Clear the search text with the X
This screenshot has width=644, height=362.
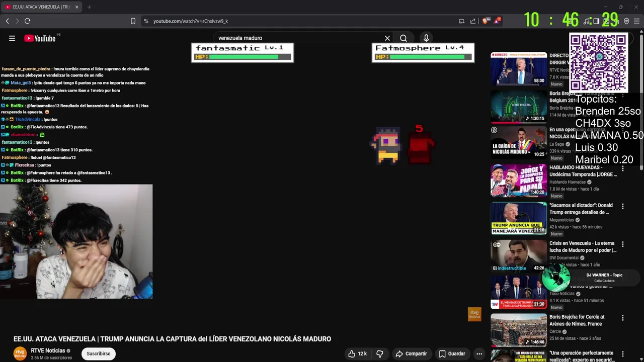pyautogui.click(x=387, y=38)
